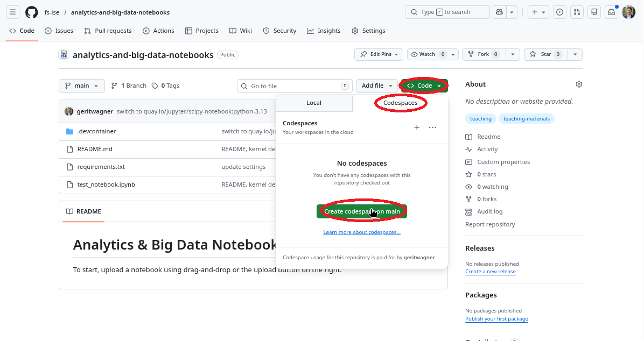Open the hamburger navigation menu
The width and height of the screenshot is (644, 341).
pyautogui.click(x=13, y=12)
